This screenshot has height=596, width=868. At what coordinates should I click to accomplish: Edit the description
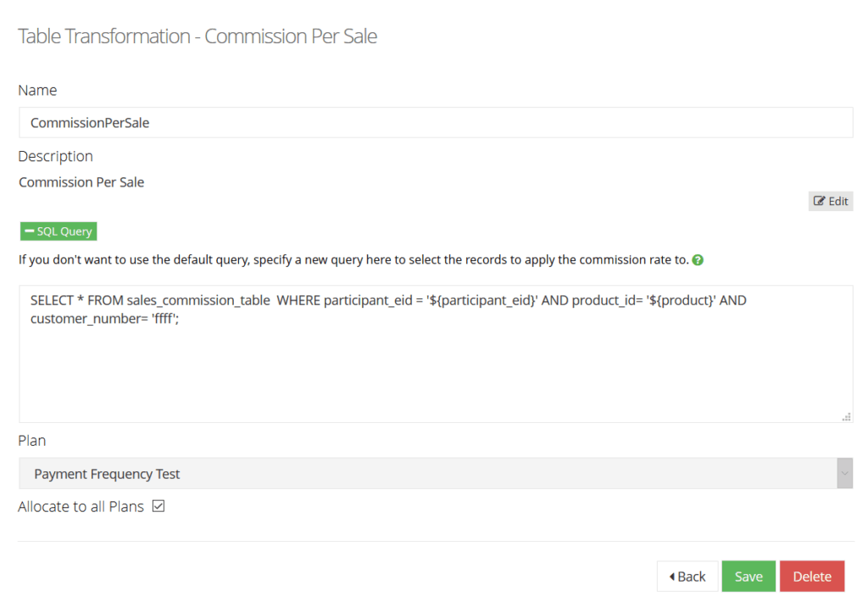point(831,201)
